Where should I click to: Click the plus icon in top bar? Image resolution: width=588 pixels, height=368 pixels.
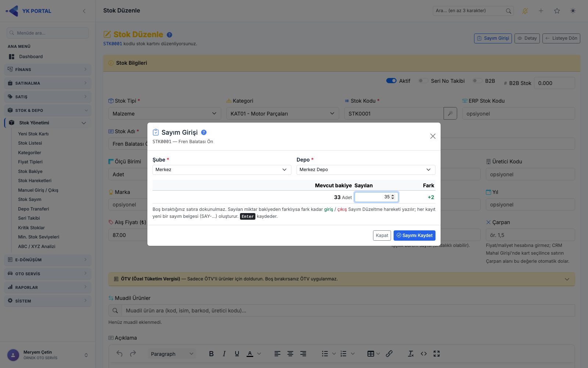point(541,11)
